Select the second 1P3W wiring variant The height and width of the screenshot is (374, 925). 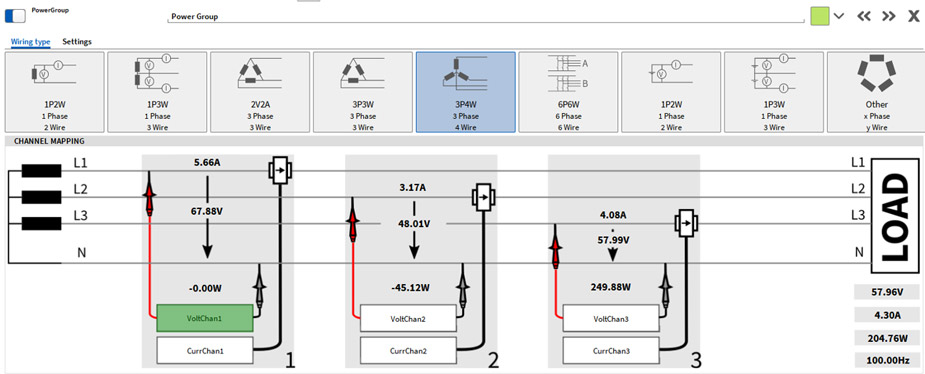[774, 92]
